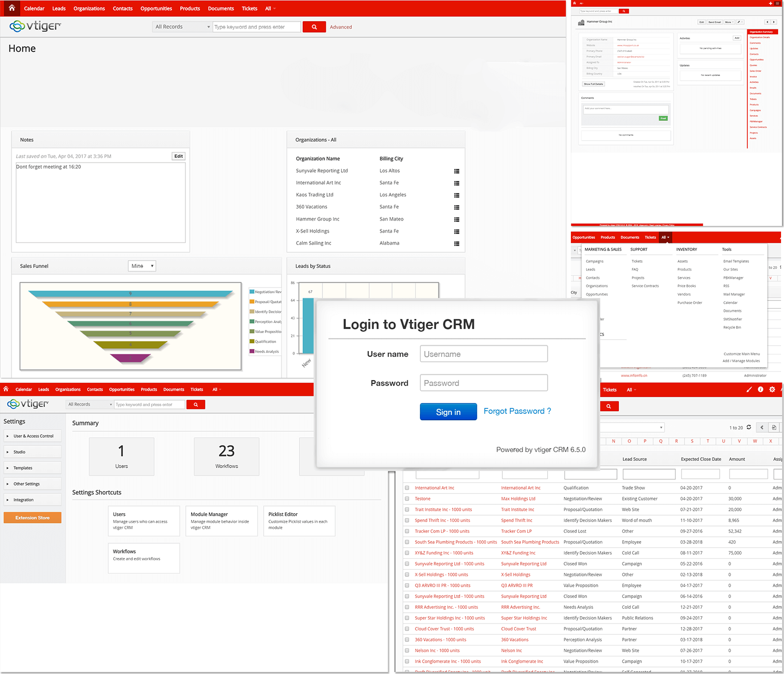Click the orange Proposal band in Sales Funnel
784x674 pixels.
click(130, 304)
